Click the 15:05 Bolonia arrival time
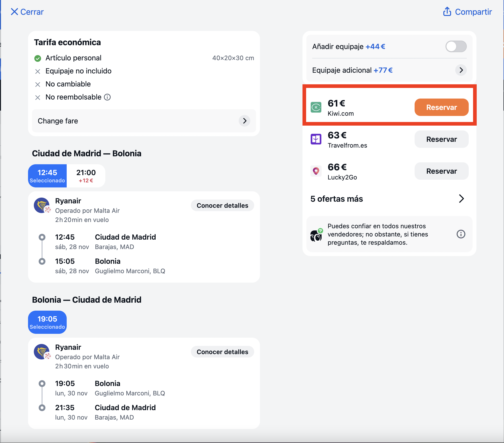This screenshot has width=504, height=443. click(x=65, y=261)
